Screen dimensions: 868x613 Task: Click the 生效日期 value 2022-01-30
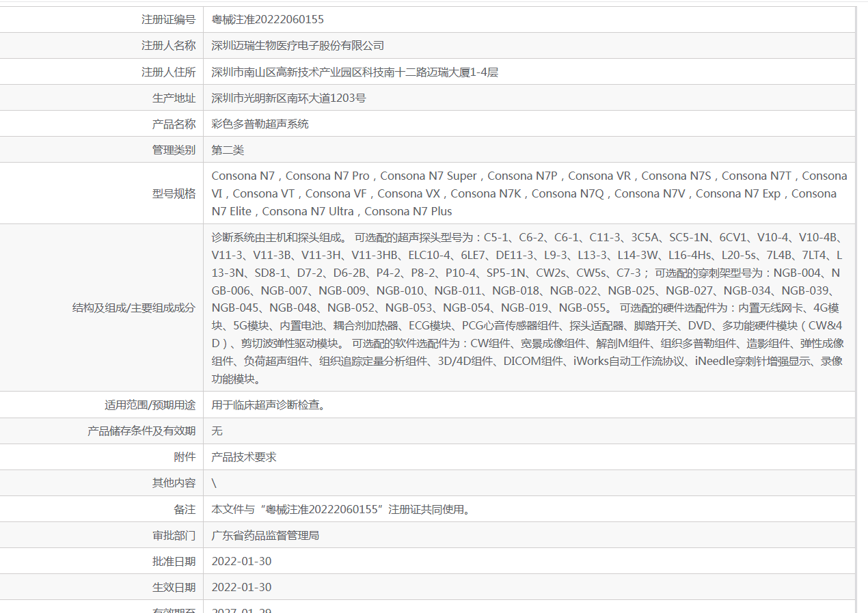[x=241, y=587]
